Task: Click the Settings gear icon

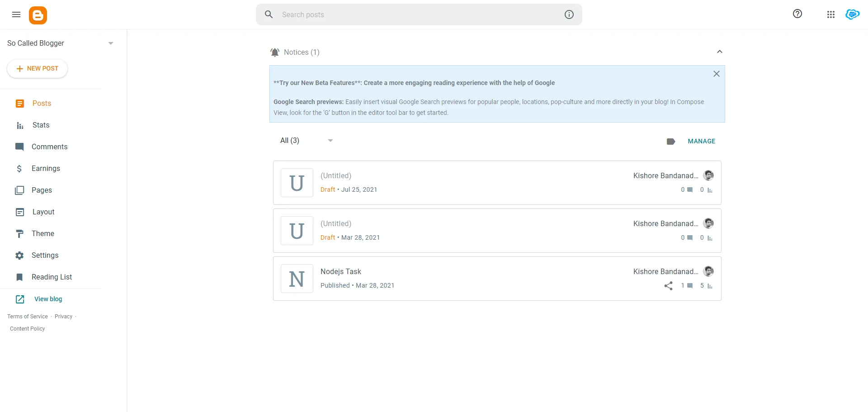Action: (19, 255)
